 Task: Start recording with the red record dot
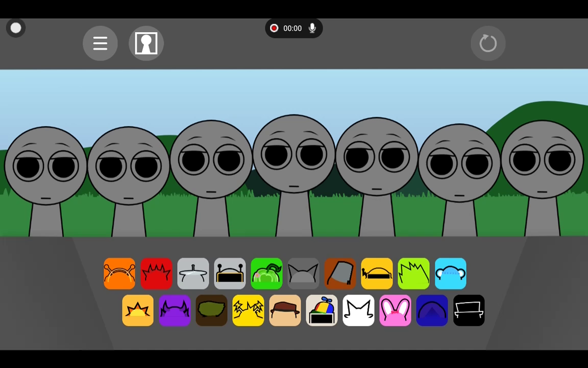tap(274, 29)
